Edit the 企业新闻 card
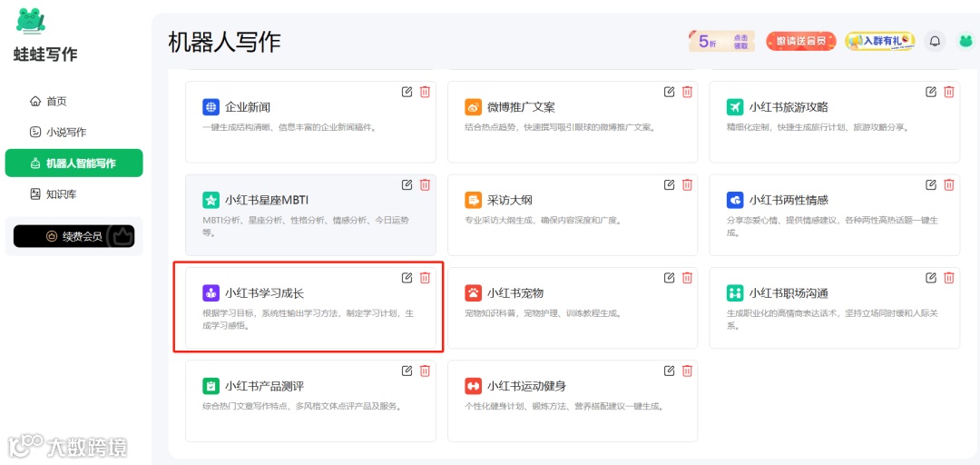Image resolution: width=980 pixels, height=465 pixels. tap(407, 92)
